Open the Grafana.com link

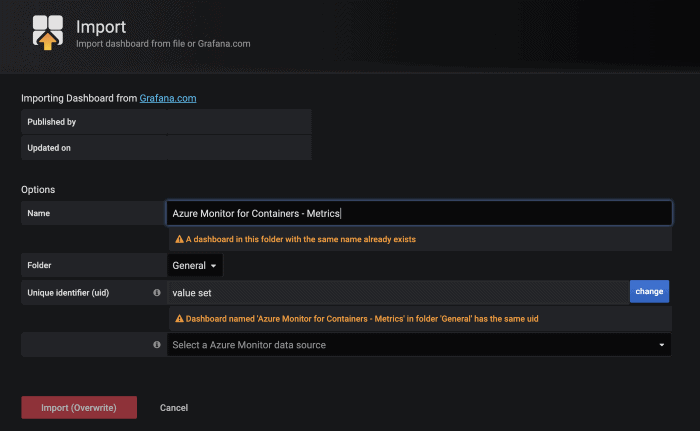[x=168, y=98]
